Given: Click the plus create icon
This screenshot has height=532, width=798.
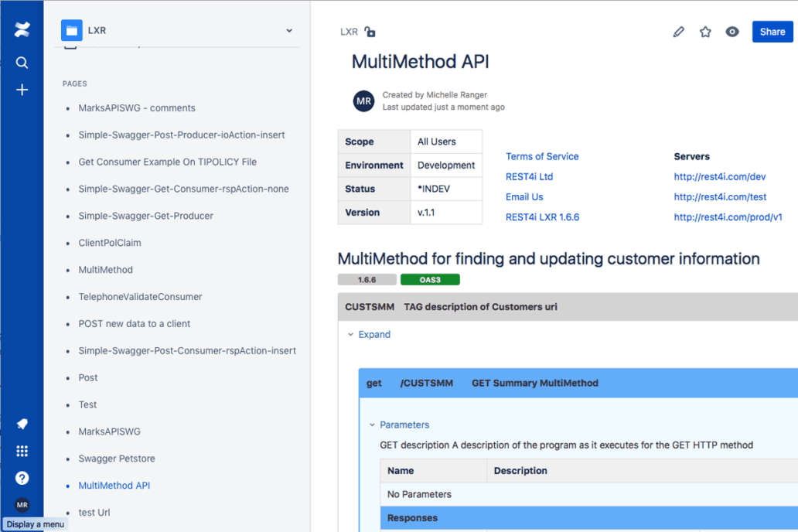Looking at the screenshot, I should click(x=22, y=90).
